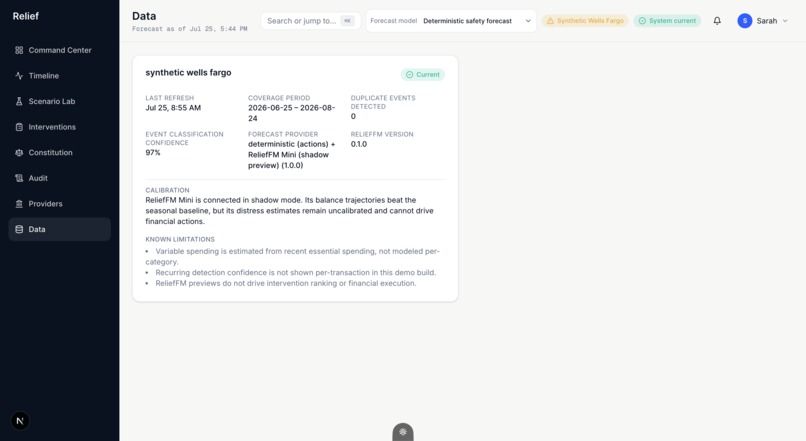Click the Forecast Provider label
806x441 pixels.
(283, 134)
